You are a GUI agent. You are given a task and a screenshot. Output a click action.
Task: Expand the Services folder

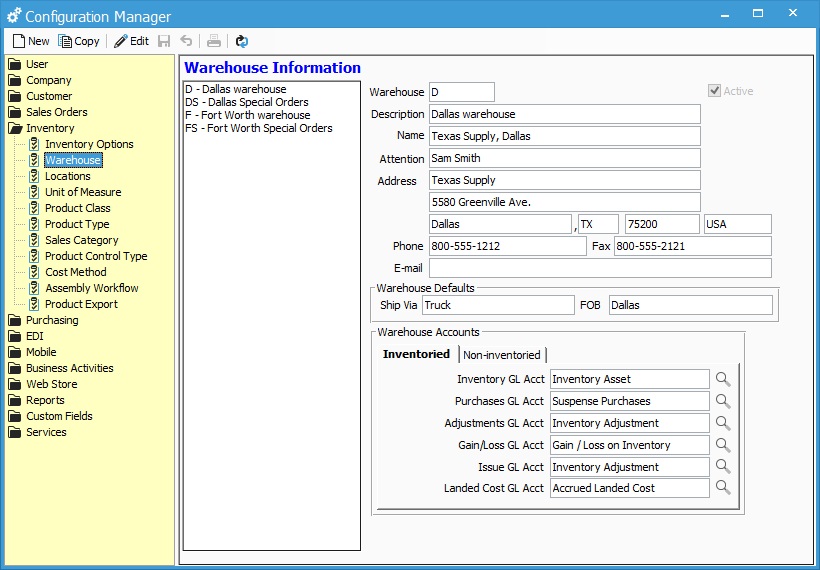[x=15, y=432]
